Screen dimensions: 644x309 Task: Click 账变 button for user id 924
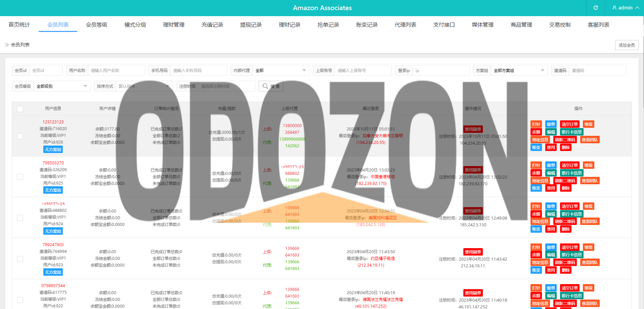click(x=536, y=229)
